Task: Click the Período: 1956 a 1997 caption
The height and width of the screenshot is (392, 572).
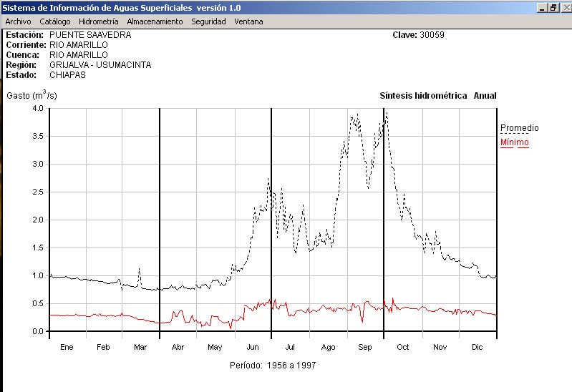Action: [273, 366]
